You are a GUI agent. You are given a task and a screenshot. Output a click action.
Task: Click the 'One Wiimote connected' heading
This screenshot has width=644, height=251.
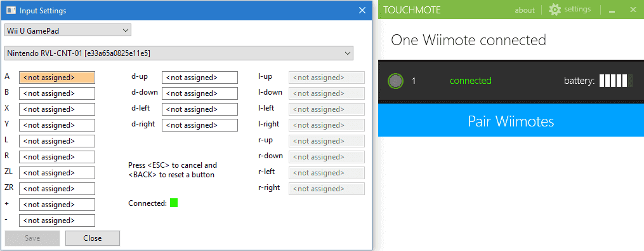469,40
